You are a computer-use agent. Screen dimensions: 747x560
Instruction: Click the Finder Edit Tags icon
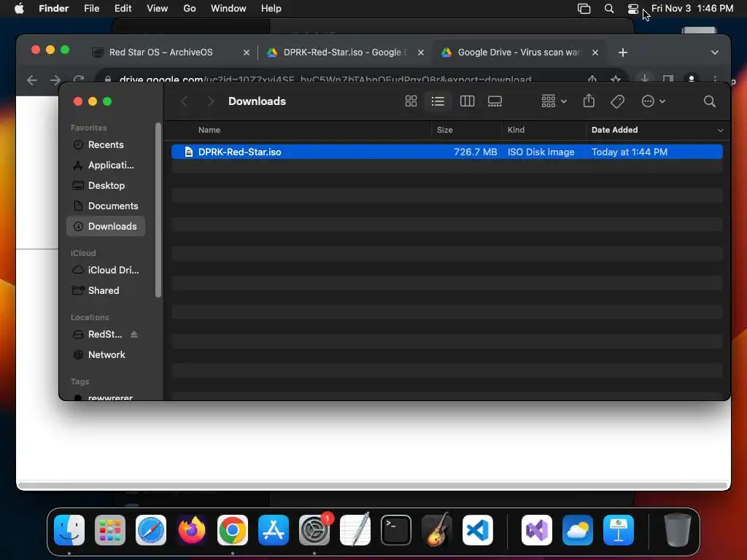[x=617, y=101]
